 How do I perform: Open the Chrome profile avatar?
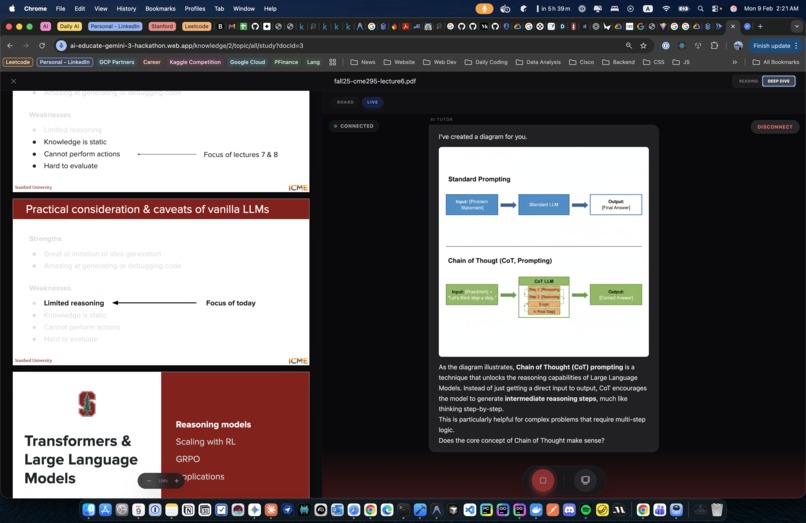738,46
